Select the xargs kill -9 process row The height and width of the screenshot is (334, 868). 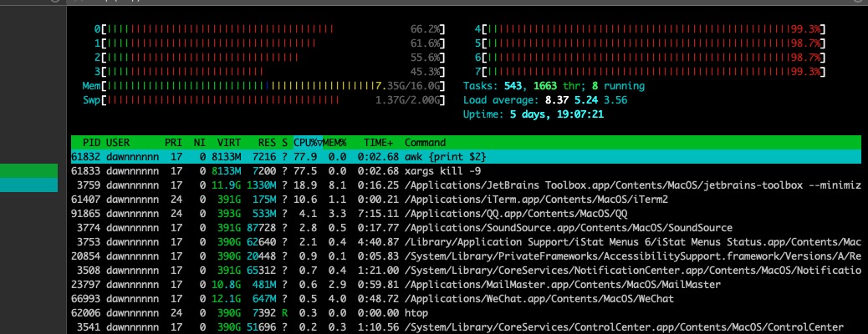466,171
